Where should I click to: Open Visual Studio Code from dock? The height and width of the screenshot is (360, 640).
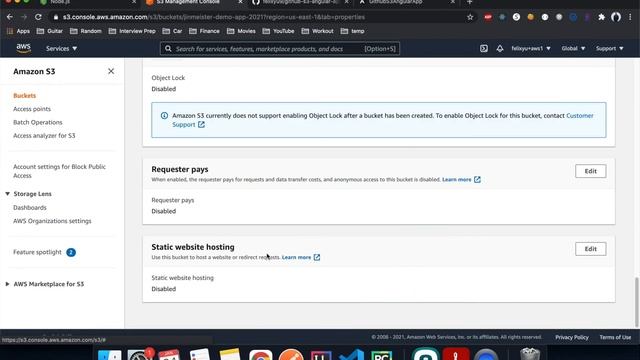(x=351, y=354)
